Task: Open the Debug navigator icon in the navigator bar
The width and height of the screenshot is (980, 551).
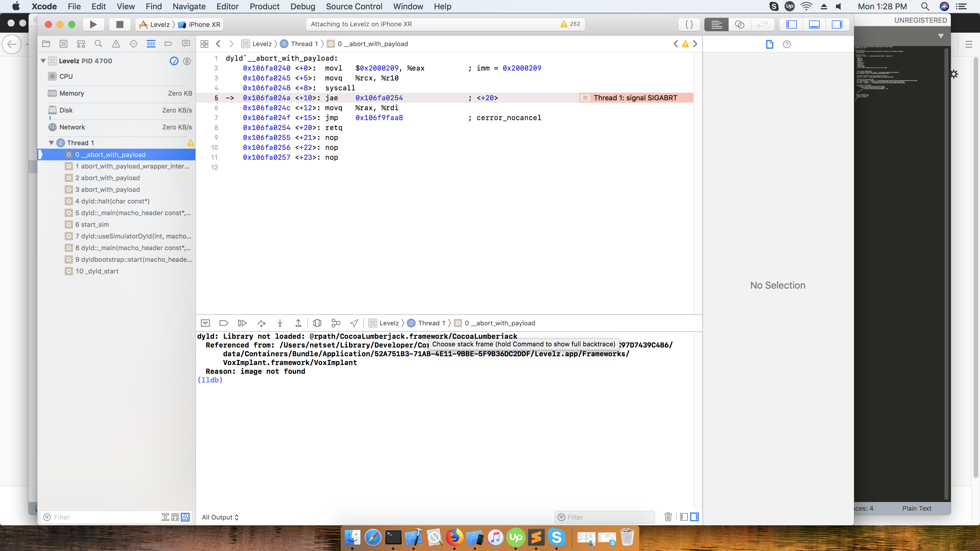Action: [x=151, y=44]
